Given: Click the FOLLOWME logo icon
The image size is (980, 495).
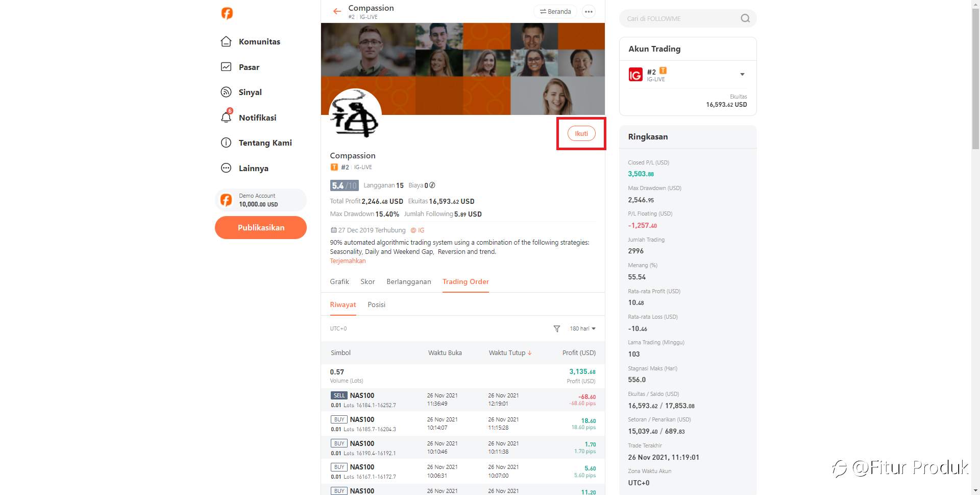Looking at the screenshot, I should [x=227, y=13].
